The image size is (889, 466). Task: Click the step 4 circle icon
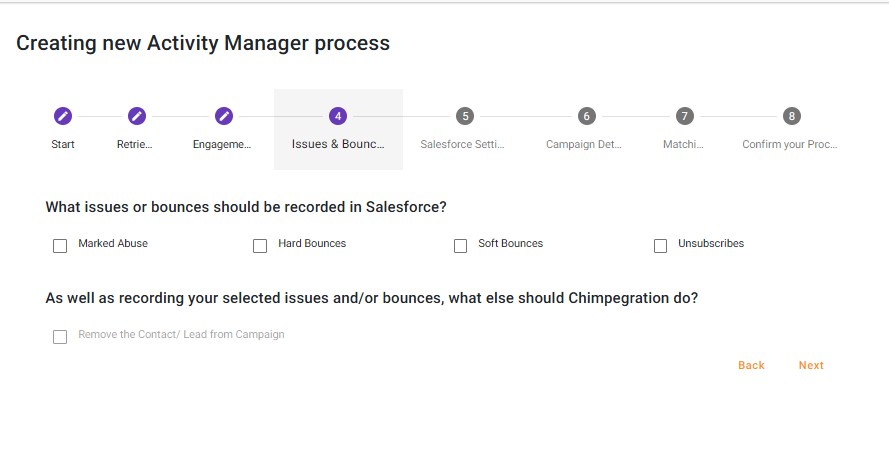pos(338,116)
